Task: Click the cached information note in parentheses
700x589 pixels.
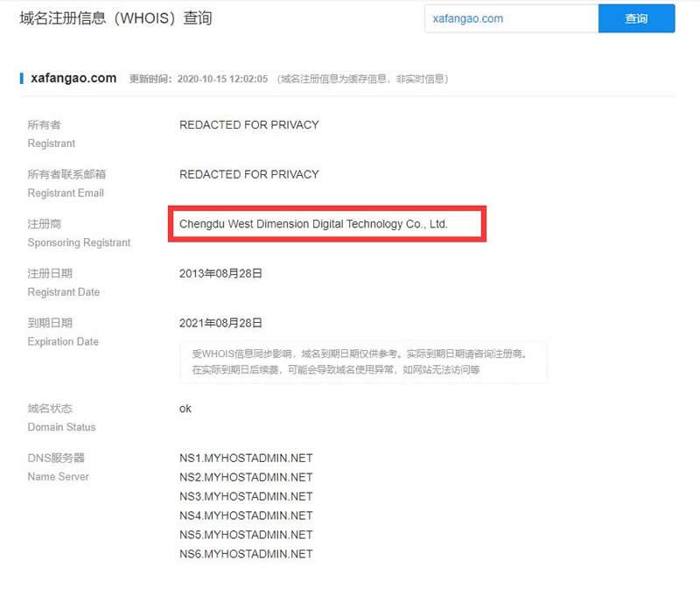Action: [363, 79]
